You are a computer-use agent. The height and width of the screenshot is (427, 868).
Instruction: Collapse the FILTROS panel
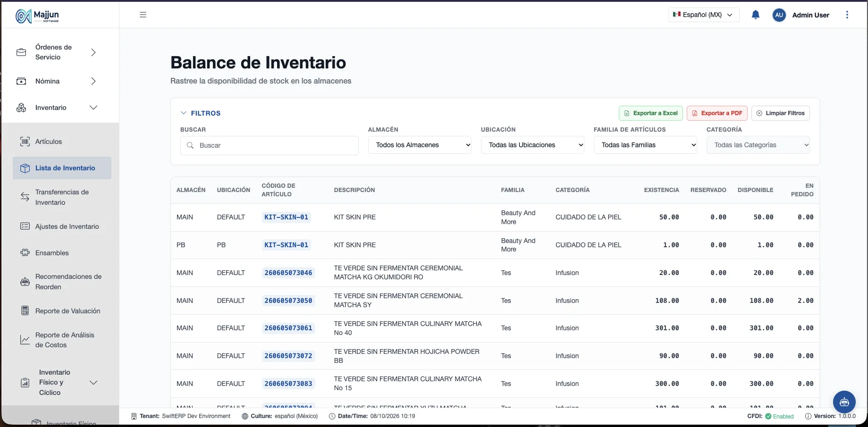[x=201, y=113]
